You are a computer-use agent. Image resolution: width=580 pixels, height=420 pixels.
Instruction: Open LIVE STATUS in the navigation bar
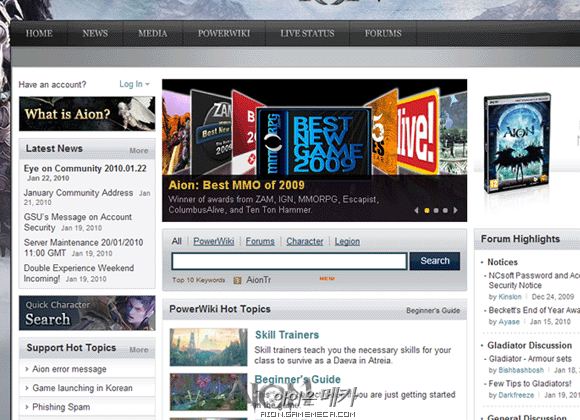(307, 33)
